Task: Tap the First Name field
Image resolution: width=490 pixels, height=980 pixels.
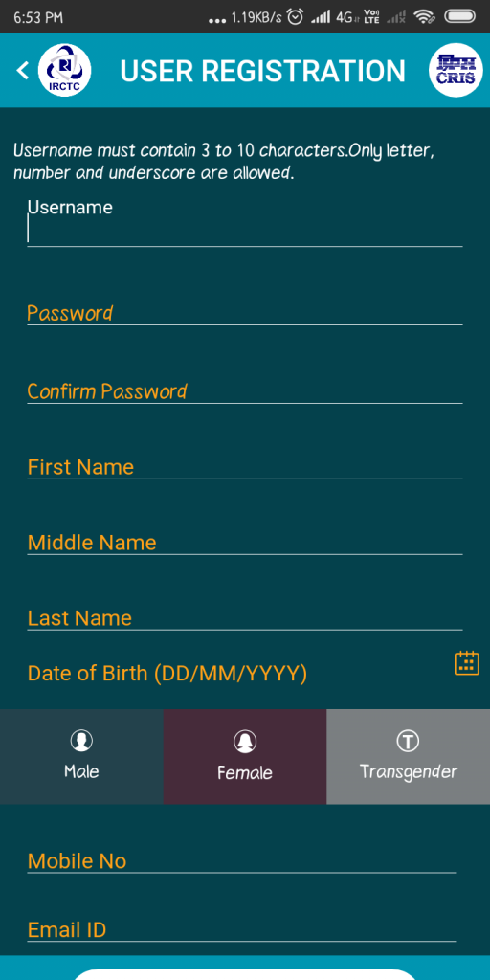Action: [x=244, y=467]
